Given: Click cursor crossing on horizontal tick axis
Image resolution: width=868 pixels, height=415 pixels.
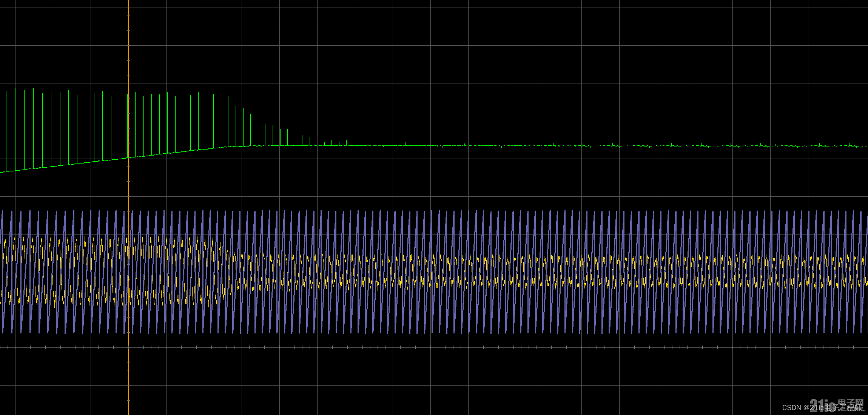Looking at the screenshot, I should (x=128, y=347).
